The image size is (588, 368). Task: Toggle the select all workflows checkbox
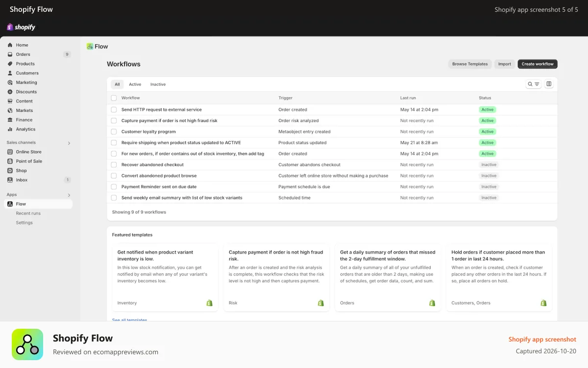[114, 98]
